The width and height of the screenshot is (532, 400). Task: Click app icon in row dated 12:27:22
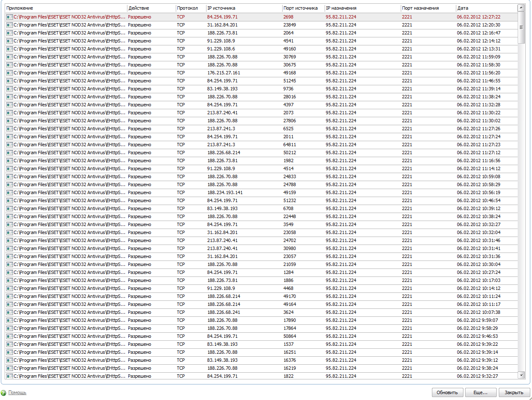10,17
